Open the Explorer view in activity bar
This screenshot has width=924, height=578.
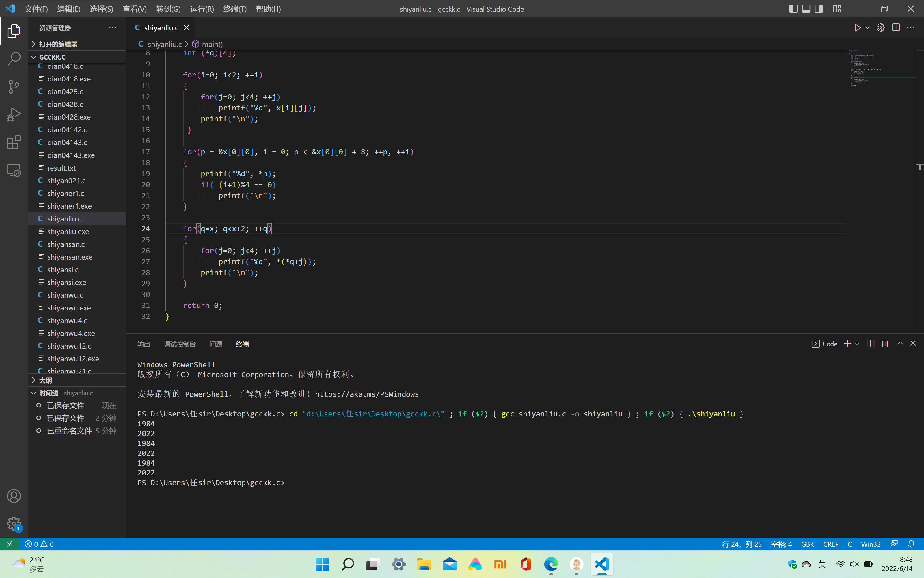click(x=14, y=31)
